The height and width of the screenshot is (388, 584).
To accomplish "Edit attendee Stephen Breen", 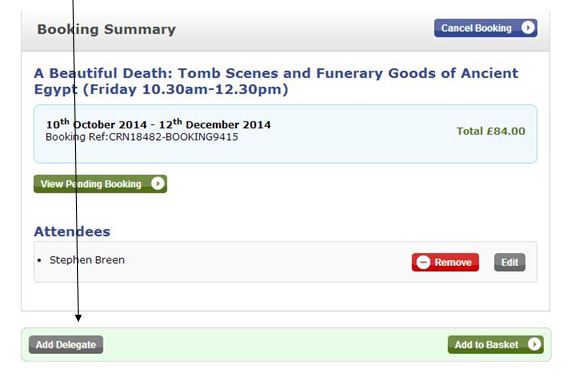I will pyautogui.click(x=510, y=262).
